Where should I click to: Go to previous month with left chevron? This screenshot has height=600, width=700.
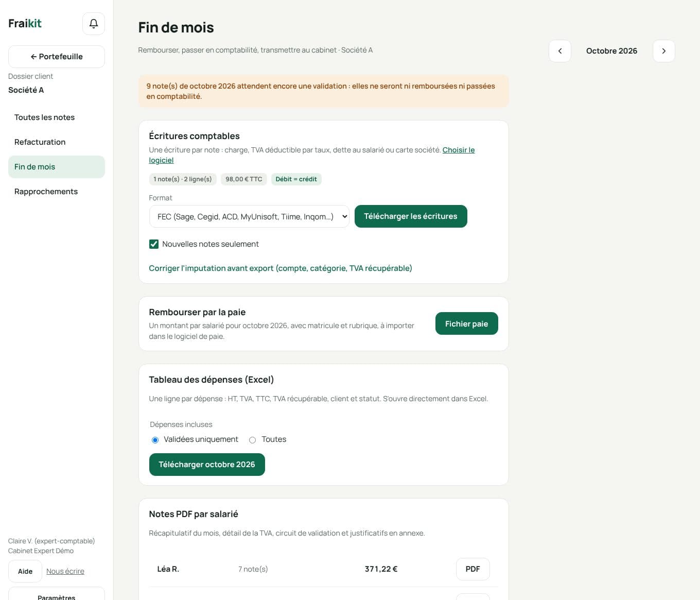pyautogui.click(x=560, y=51)
